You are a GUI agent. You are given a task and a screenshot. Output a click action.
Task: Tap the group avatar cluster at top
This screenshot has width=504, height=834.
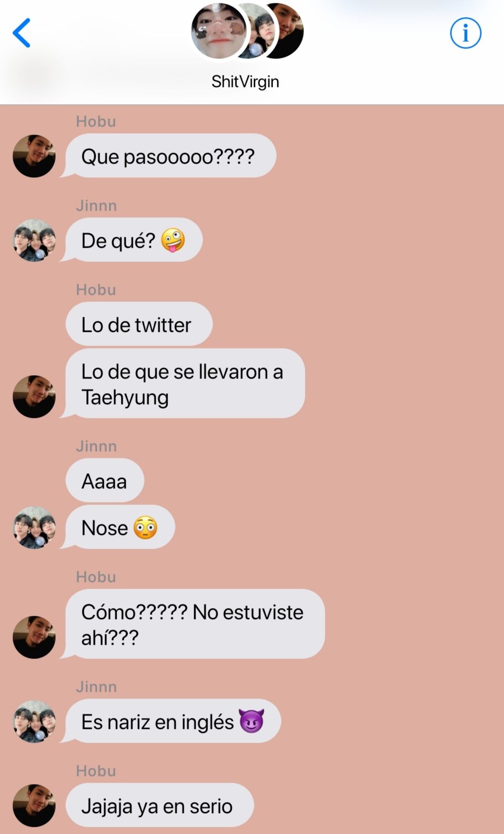[x=247, y=31]
